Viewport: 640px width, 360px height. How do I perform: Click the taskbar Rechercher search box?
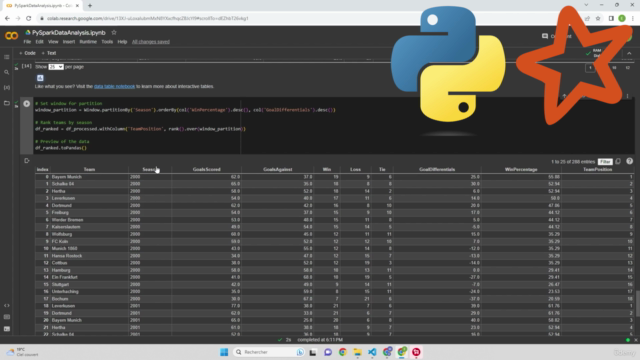269,352
